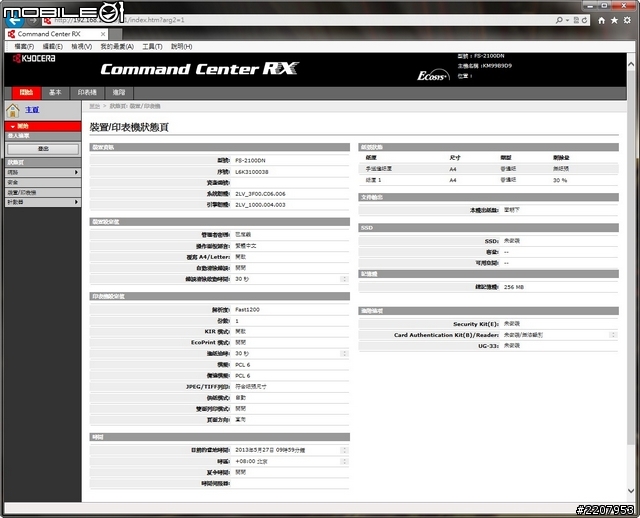Click the small icon on the Card Authentication Kit row

(613, 335)
